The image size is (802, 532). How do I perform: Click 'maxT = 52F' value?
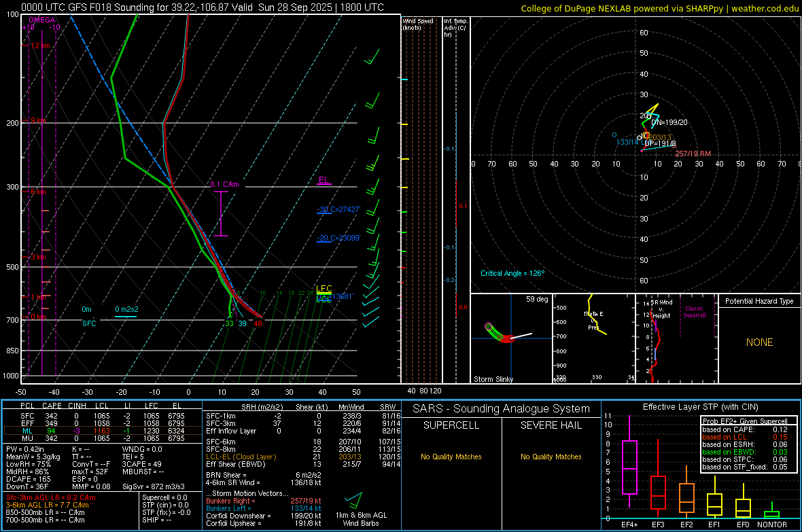pyautogui.click(x=90, y=472)
